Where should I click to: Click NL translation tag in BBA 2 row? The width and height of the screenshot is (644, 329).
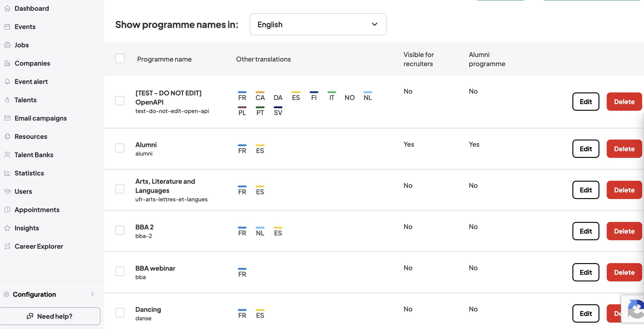click(x=260, y=232)
